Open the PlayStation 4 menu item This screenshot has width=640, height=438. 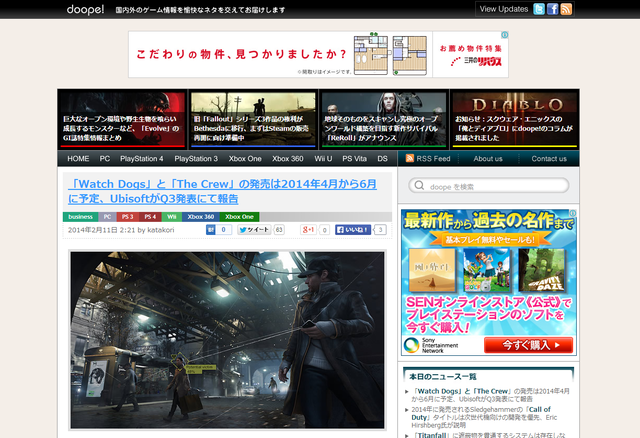(x=142, y=159)
